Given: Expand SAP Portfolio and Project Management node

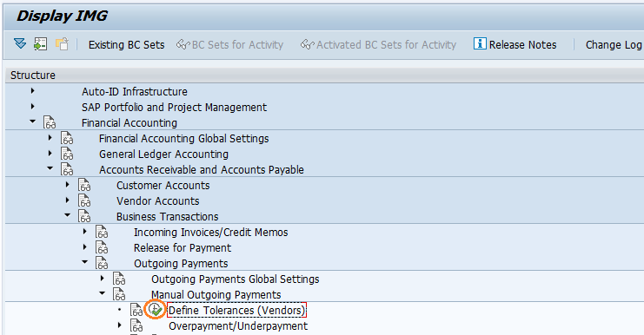Looking at the screenshot, I should (x=32, y=107).
